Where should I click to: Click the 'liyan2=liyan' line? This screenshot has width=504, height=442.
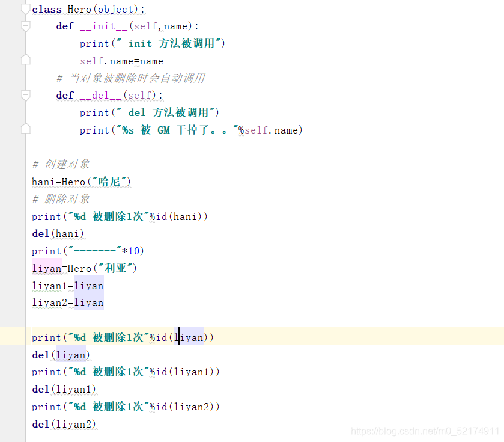[x=67, y=303]
